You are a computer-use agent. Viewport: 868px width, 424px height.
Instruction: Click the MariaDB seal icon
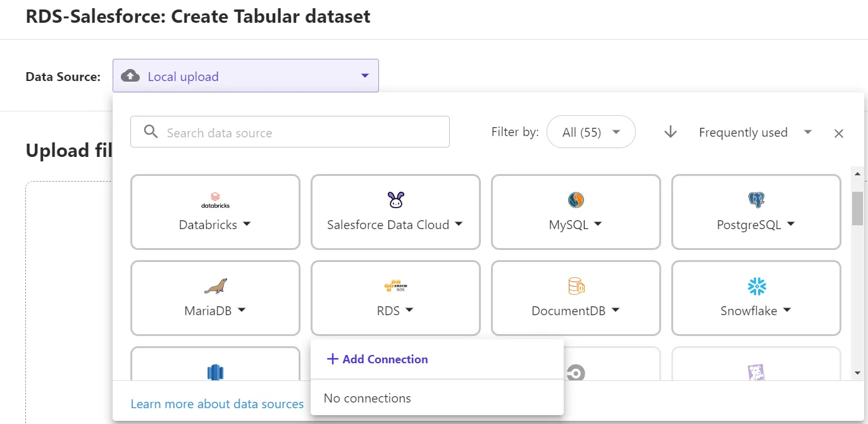tap(215, 286)
